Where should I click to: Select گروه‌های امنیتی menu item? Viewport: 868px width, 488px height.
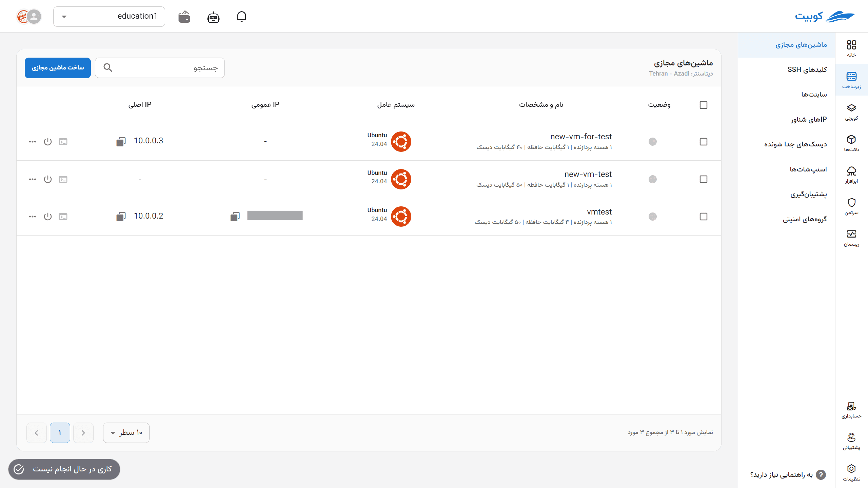click(x=787, y=219)
